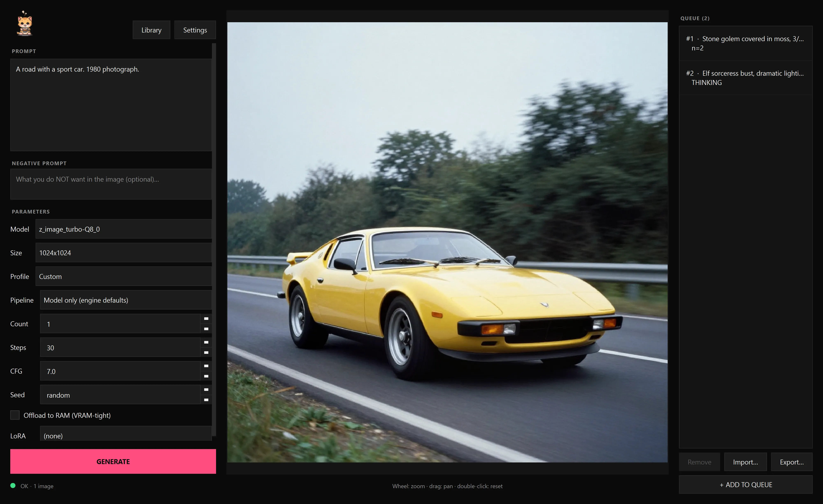Click the yellow sports car image preview
This screenshot has width=823, height=504.
click(447, 242)
